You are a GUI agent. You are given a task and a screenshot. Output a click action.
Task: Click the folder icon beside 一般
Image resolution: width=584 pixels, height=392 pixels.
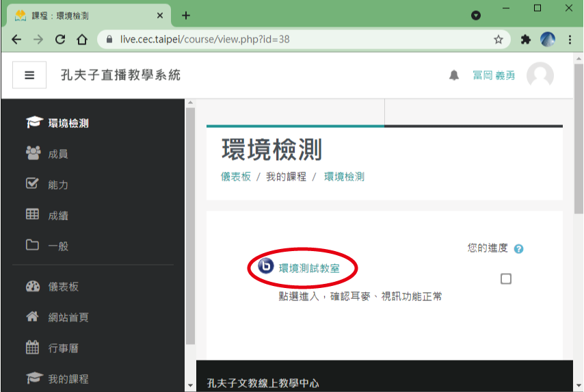tap(32, 244)
